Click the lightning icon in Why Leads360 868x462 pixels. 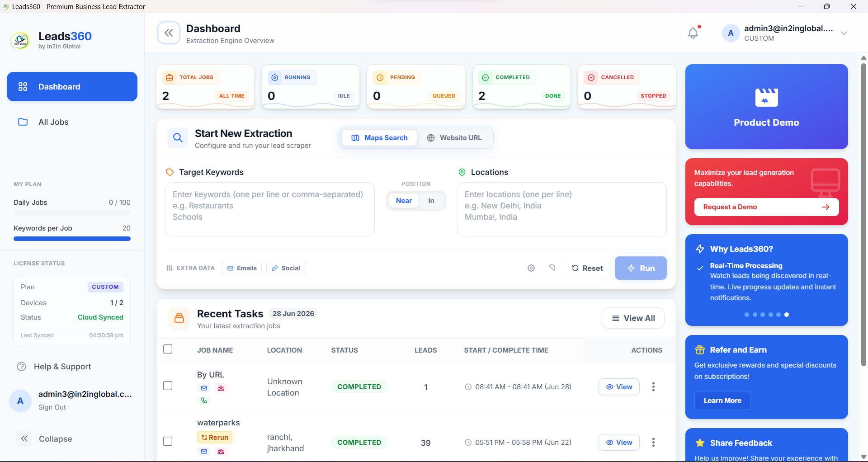click(700, 249)
